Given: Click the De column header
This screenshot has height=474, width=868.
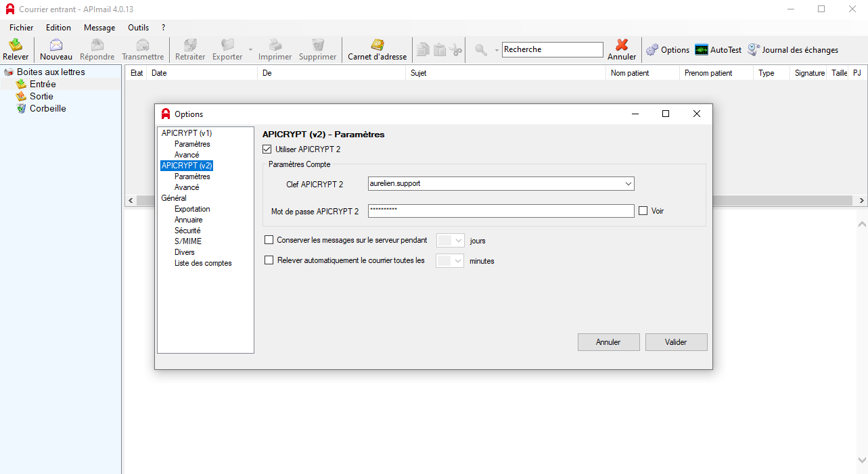Looking at the screenshot, I should point(332,73).
